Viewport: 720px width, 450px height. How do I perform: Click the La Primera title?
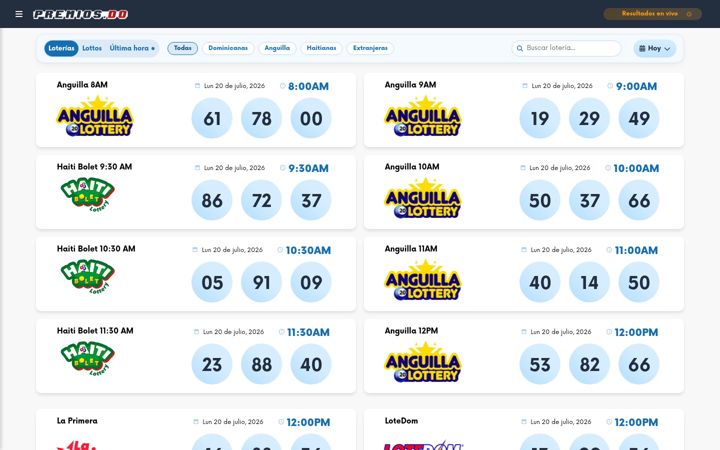click(77, 421)
